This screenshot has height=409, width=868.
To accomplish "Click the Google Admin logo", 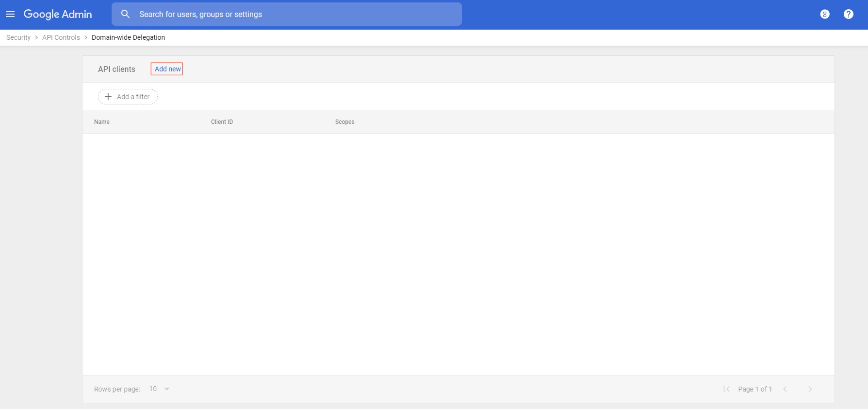I will (x=58, y=15).
